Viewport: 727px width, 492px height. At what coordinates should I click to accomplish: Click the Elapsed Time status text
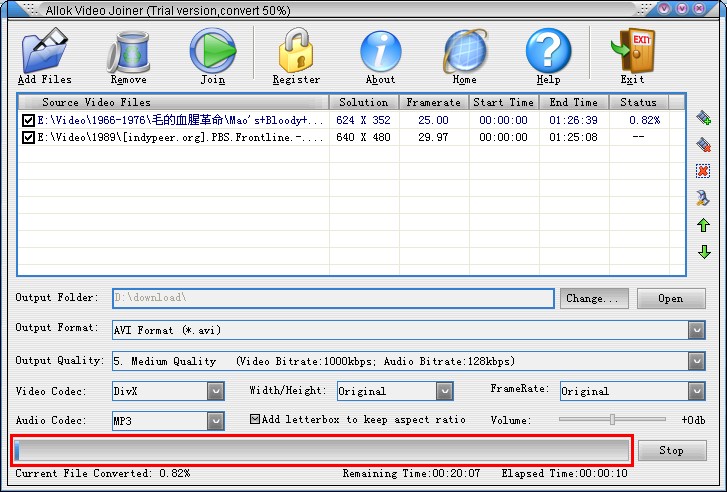[x=564, y=473]
